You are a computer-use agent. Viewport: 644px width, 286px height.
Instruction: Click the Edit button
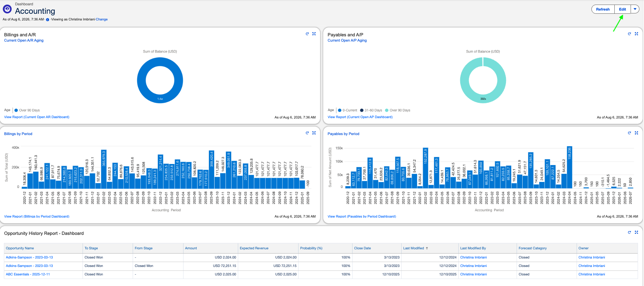622,9
